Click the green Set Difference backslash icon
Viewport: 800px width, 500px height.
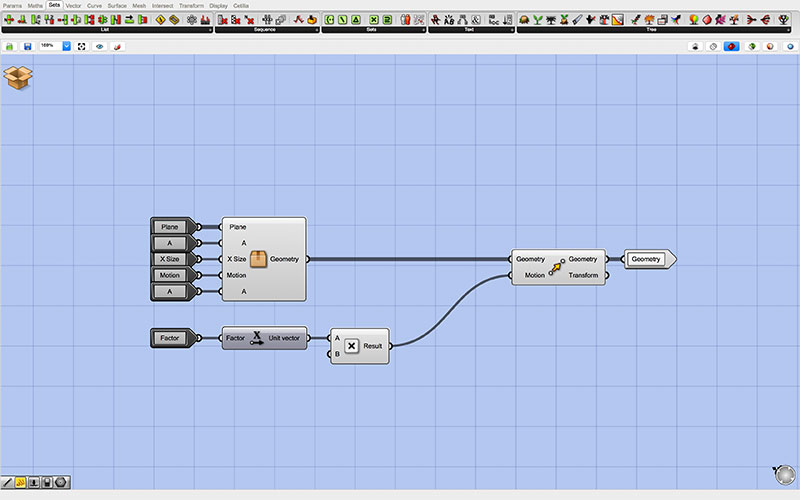pyautogui.click(x=342, y=20)
